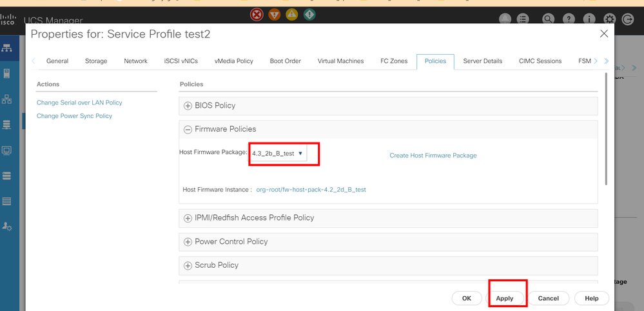This screenshot has width=644, height=311.
Task: Switch to the Virtual Machines tab
Action: 340,61
